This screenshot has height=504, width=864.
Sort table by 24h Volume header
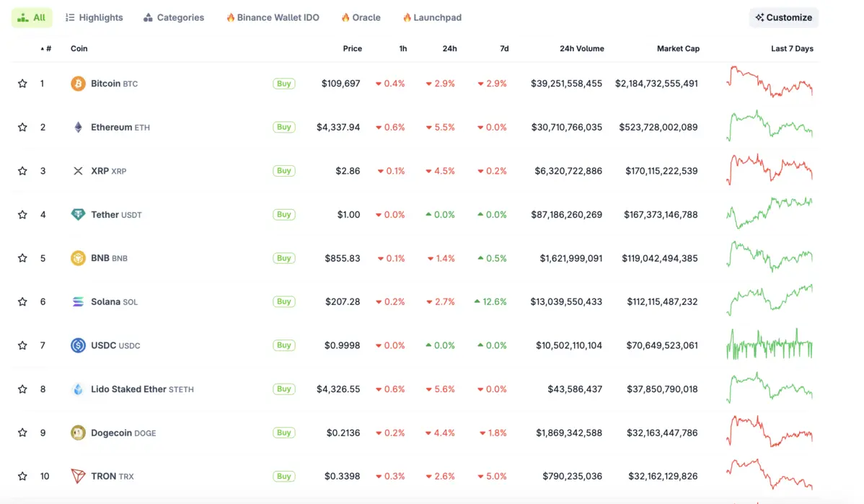[581, 49]
